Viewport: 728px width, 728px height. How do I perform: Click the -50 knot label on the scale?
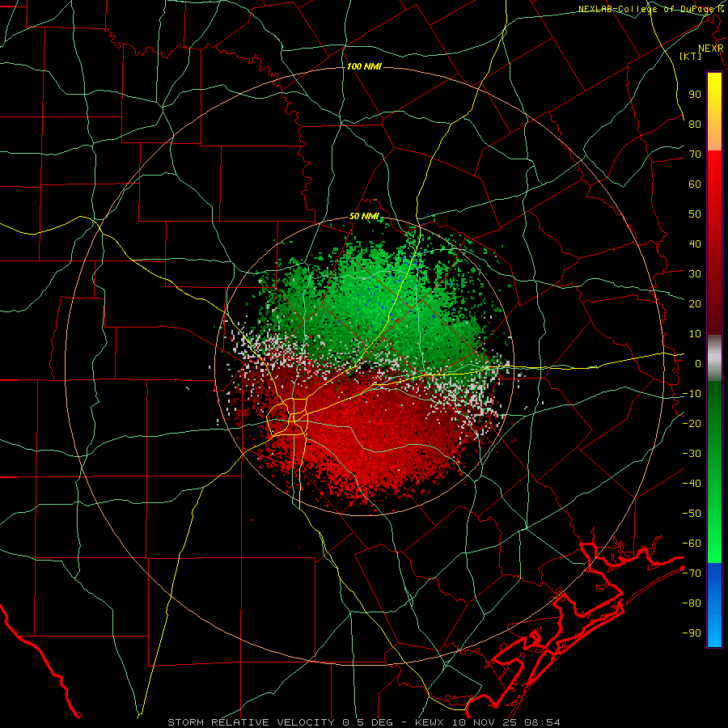(x=692, y=514)
